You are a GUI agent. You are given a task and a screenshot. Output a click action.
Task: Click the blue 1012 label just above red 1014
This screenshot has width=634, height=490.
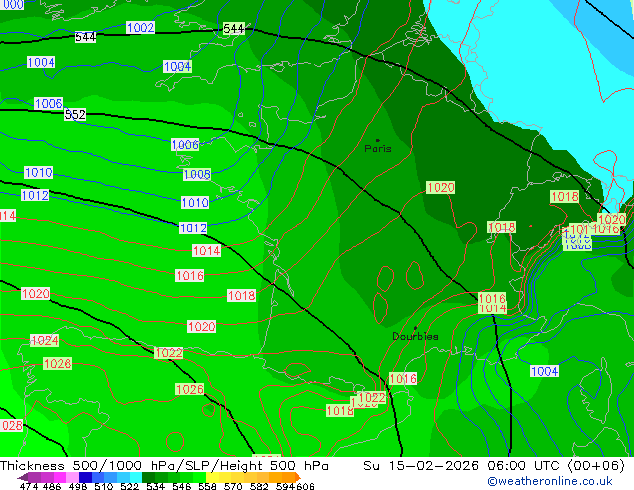(x=193, y=228)
